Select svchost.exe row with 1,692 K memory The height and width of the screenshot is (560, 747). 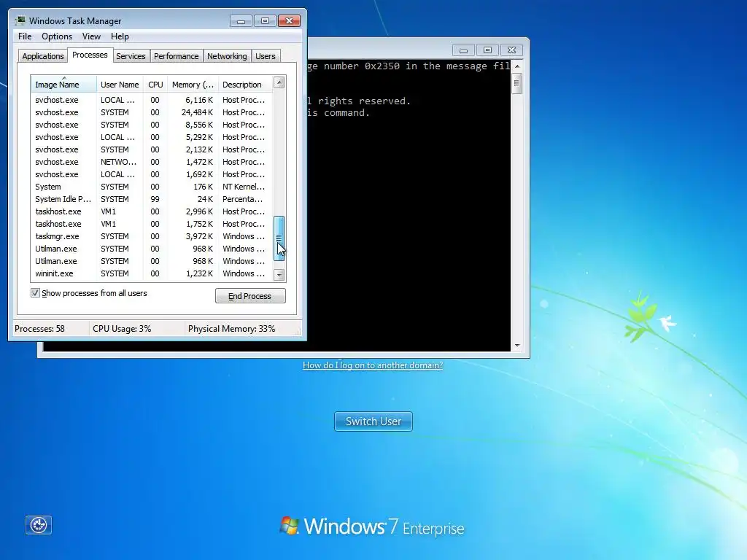[152, 174]
